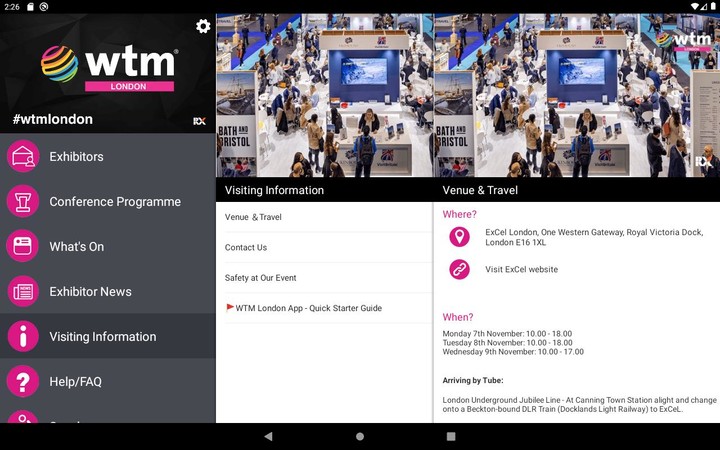Tap the 'Wednesday 9th November: 10.00 - 17.00' line
The width and height of the screenshot is (720, 450).
[513, 352]
